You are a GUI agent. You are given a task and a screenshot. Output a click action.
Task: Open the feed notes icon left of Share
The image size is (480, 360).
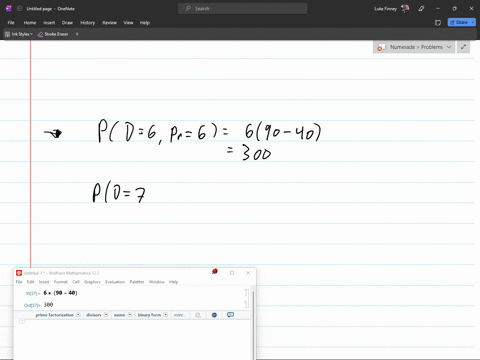pyautogui.click(x=438, y=22)
